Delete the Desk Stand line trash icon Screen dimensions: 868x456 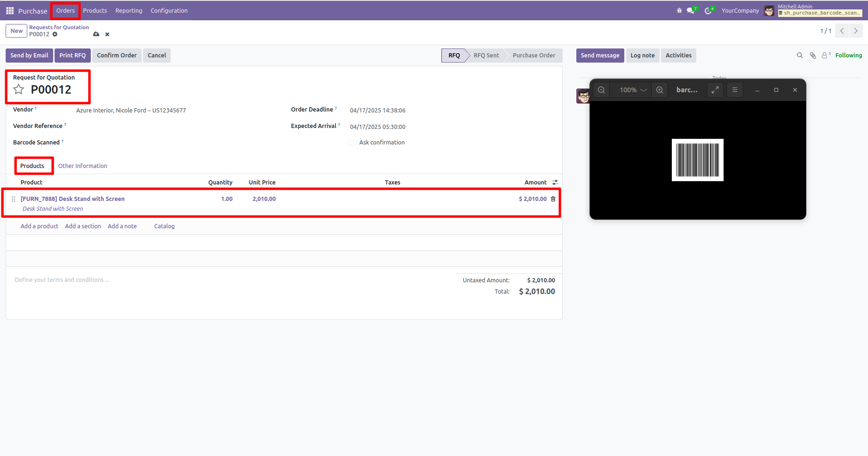[553, 199]
